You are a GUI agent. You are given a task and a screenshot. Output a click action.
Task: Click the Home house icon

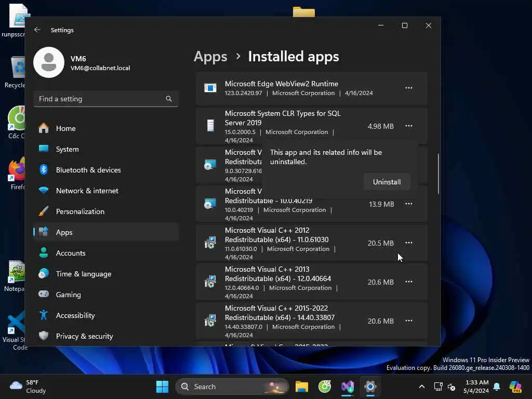(x=44, y=128)
